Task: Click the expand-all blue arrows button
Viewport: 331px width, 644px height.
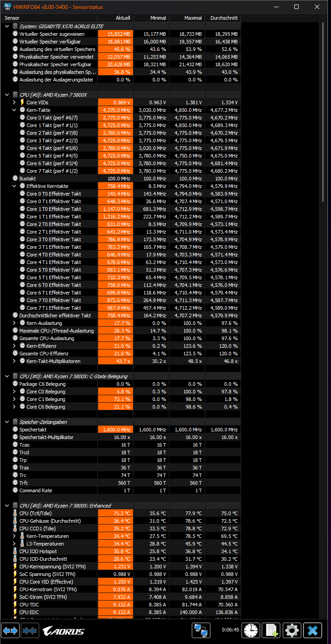Action: click(10, 631)
